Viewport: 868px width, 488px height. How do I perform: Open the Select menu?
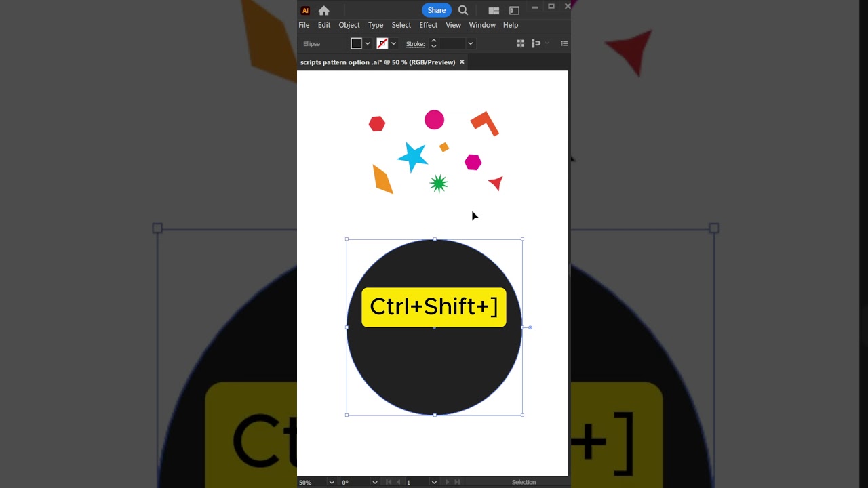point(401,25)
